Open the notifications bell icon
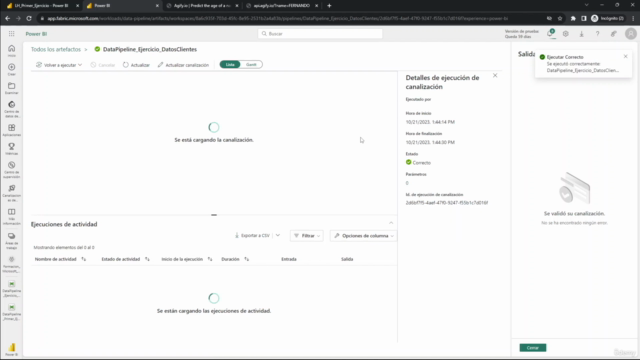Screen dimensions: 640x360 point(550,34)
